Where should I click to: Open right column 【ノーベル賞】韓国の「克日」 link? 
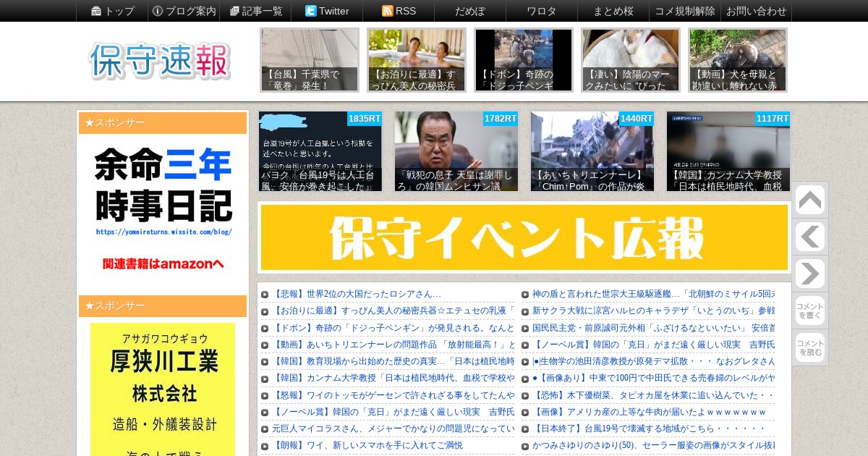coord(653,345)
